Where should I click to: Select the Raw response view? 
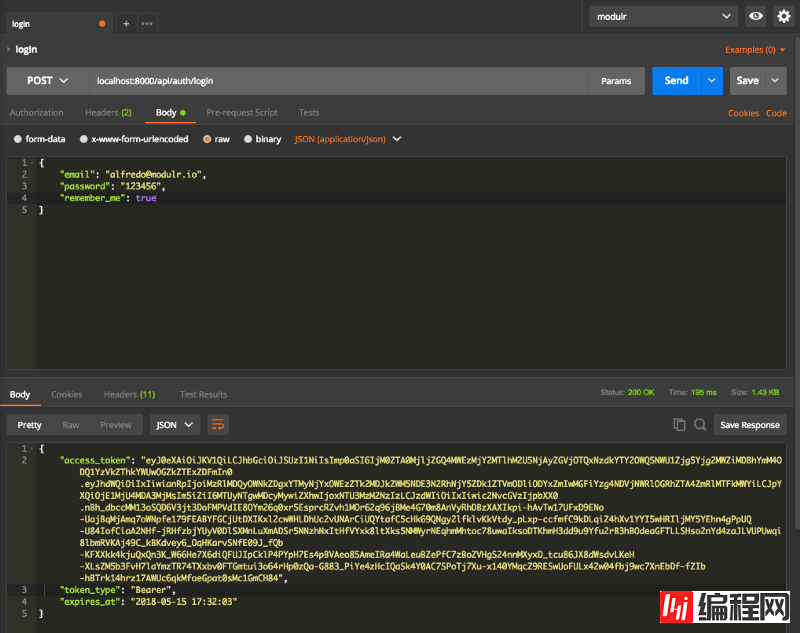pos(71,424)
